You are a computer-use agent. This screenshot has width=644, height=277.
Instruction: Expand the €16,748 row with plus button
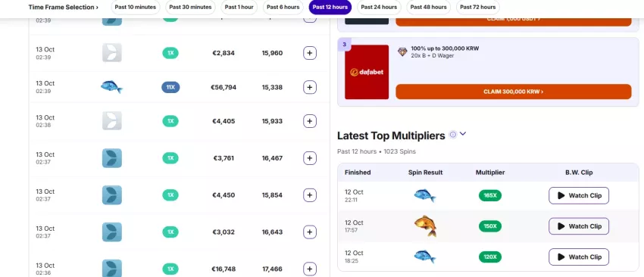(310, 269)
